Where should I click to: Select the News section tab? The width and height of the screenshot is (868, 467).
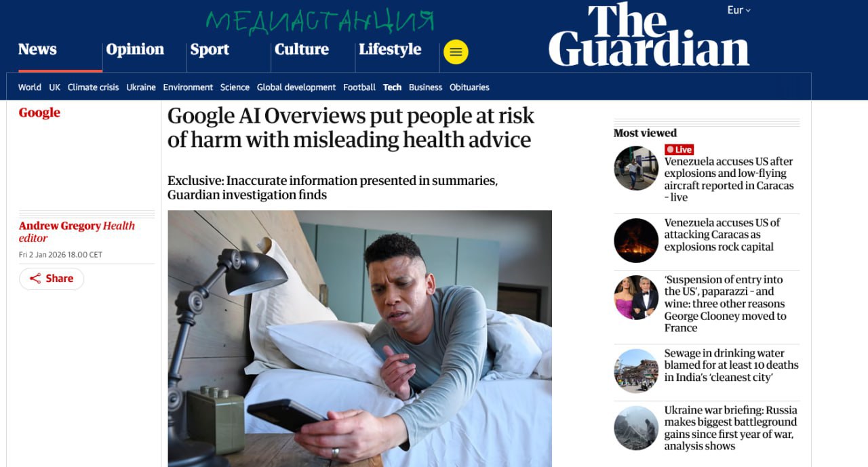pyautogui.click(x=37, y=49)
